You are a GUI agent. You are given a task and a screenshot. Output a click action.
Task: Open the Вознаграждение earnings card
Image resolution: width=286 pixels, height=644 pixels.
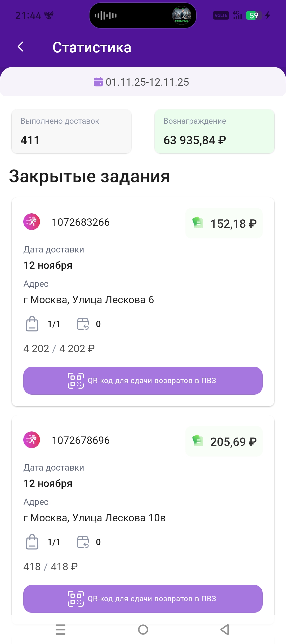(215, 131)
